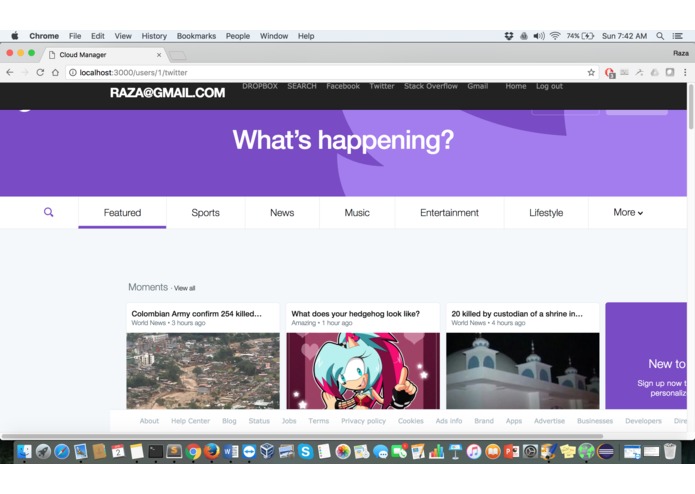The height and width of the screenshot is (494, 695).
Task: Click the volume icon in menu bar
Action: coord(539,36)
